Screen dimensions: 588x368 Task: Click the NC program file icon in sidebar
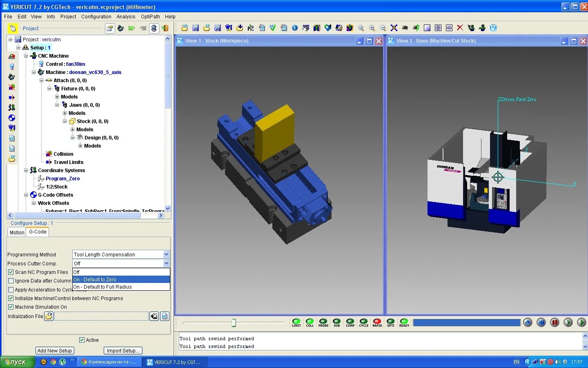pyautogui.click(x=12, y=138)
